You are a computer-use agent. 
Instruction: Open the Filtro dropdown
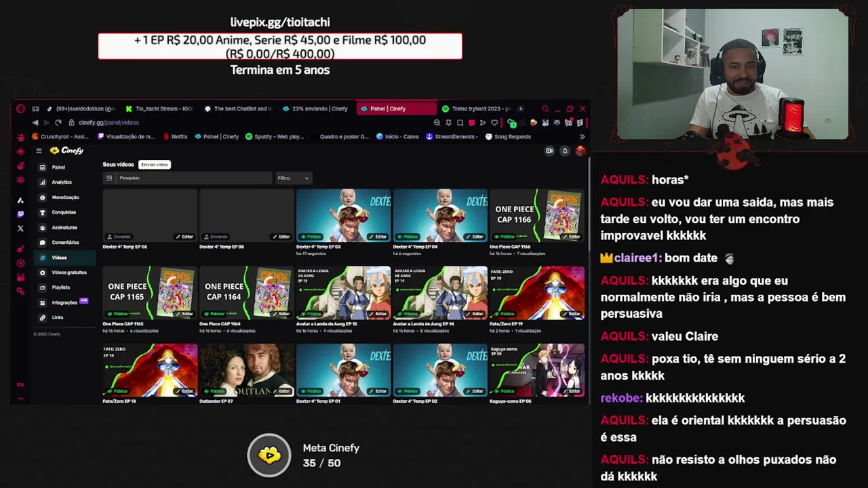click(x=293, y=178)
